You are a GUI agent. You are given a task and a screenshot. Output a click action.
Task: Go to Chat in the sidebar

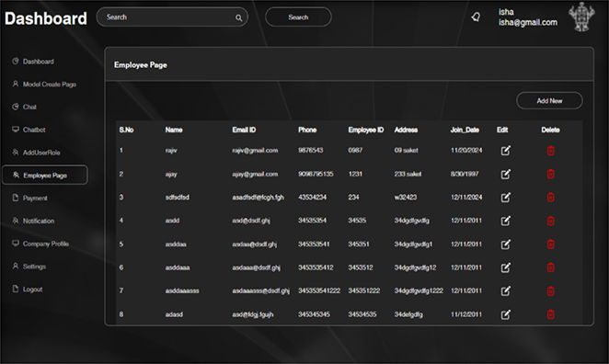(24, 107)
